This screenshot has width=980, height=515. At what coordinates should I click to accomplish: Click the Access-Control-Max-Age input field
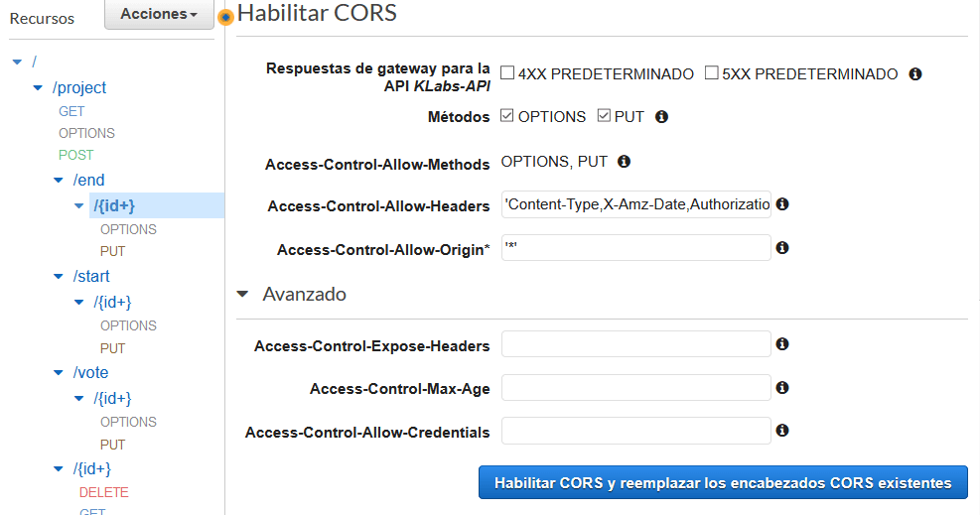click(635, 388)
